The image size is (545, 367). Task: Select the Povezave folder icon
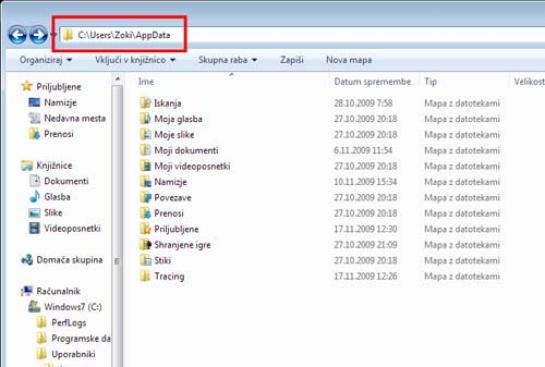tap(146, 197)
